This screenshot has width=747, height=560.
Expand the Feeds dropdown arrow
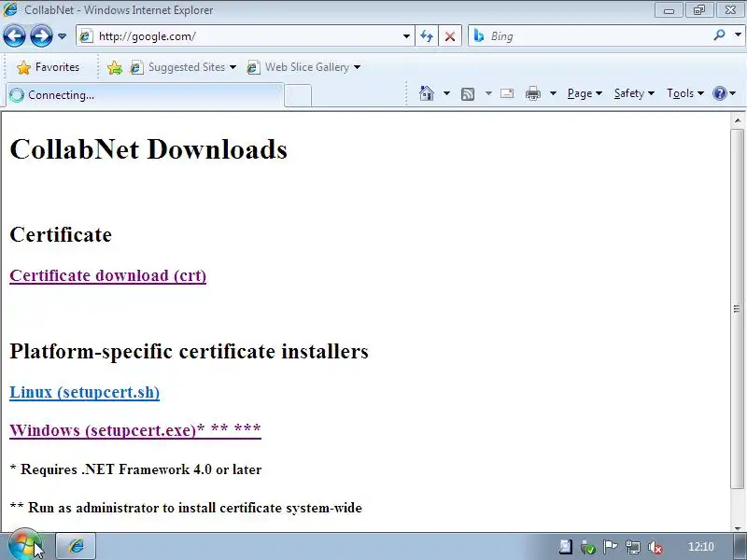point(488,93)
